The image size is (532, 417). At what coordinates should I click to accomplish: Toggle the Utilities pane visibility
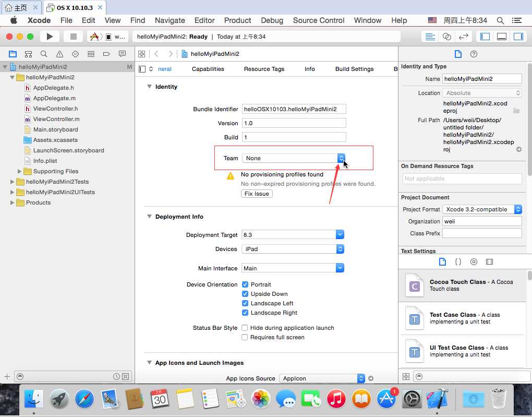click(518, 37)
